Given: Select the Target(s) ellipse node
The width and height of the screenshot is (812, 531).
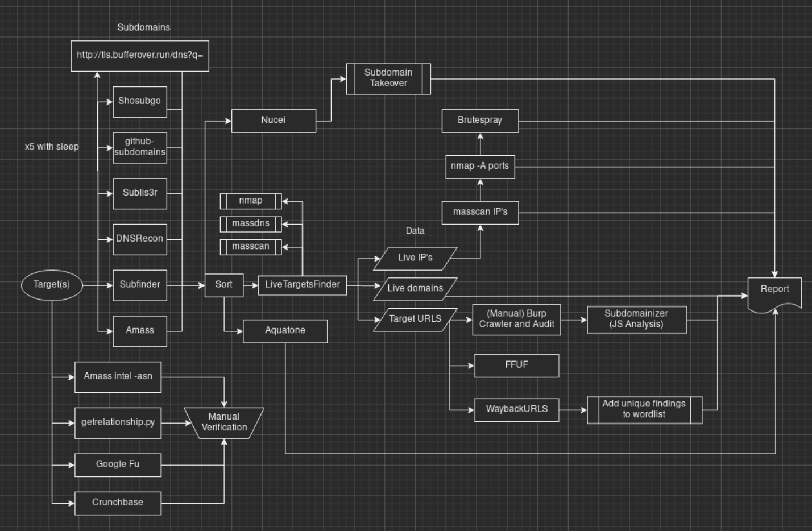Looking at the screenshot, I should point(52,285).
